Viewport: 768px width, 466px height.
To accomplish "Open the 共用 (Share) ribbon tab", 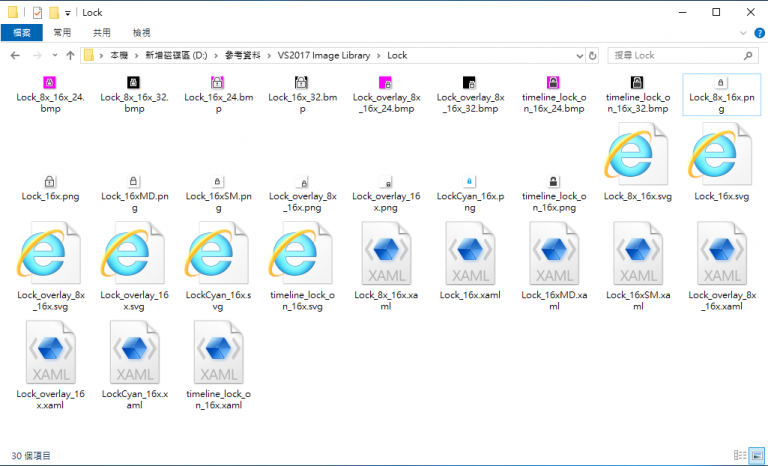I will click(102, 33).
